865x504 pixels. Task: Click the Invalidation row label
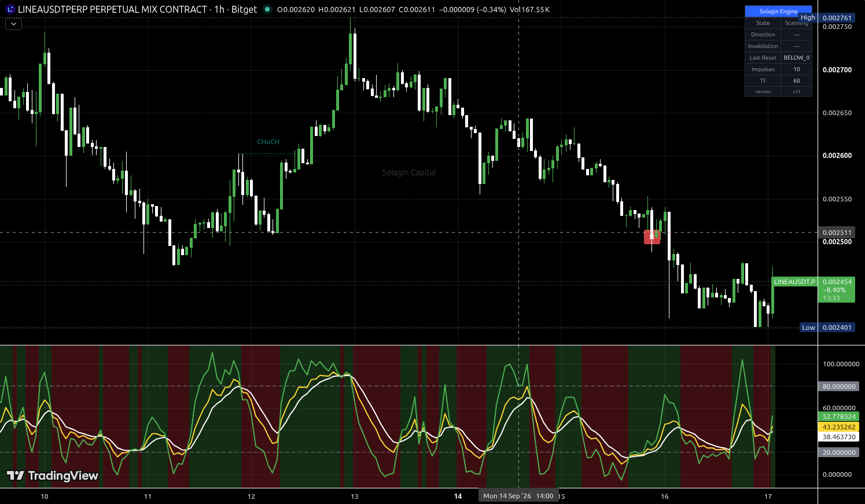point(763,46)
